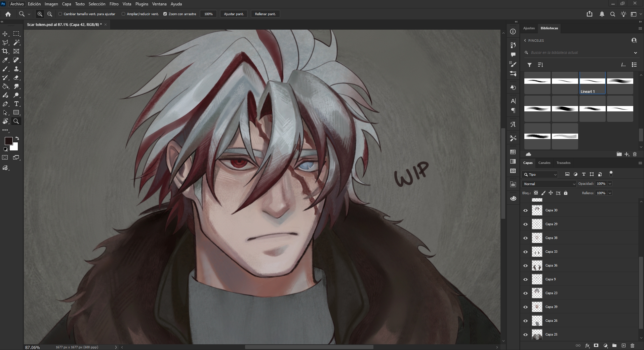Click the Ajustar pant. button

(x=234, y=14)
